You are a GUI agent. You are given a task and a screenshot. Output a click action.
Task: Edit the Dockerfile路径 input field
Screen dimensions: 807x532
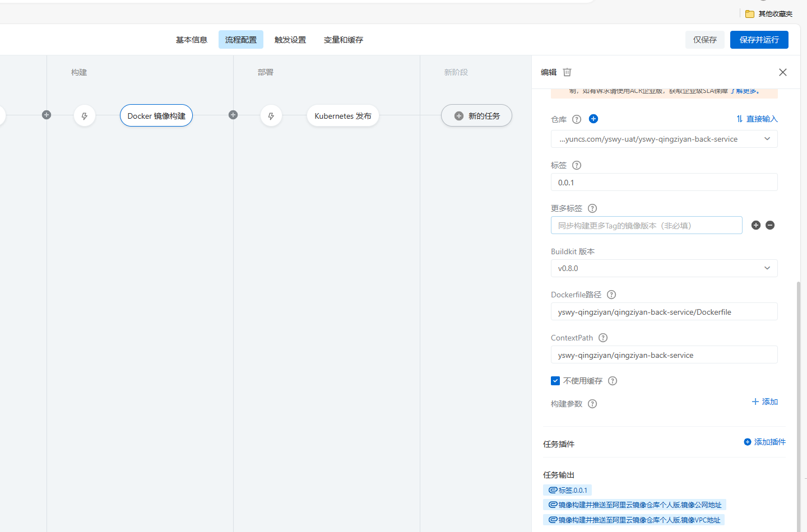click(664, 312)
